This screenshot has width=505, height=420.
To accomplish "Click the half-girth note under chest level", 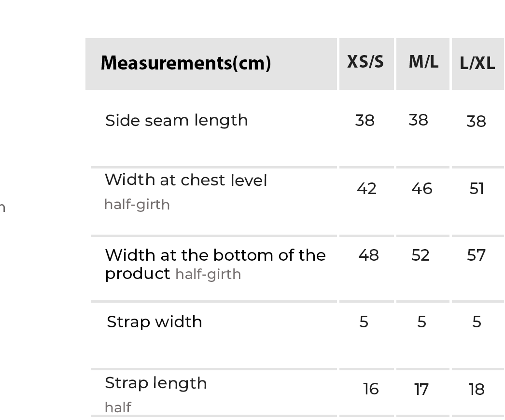I will click(x=137, y=205).
